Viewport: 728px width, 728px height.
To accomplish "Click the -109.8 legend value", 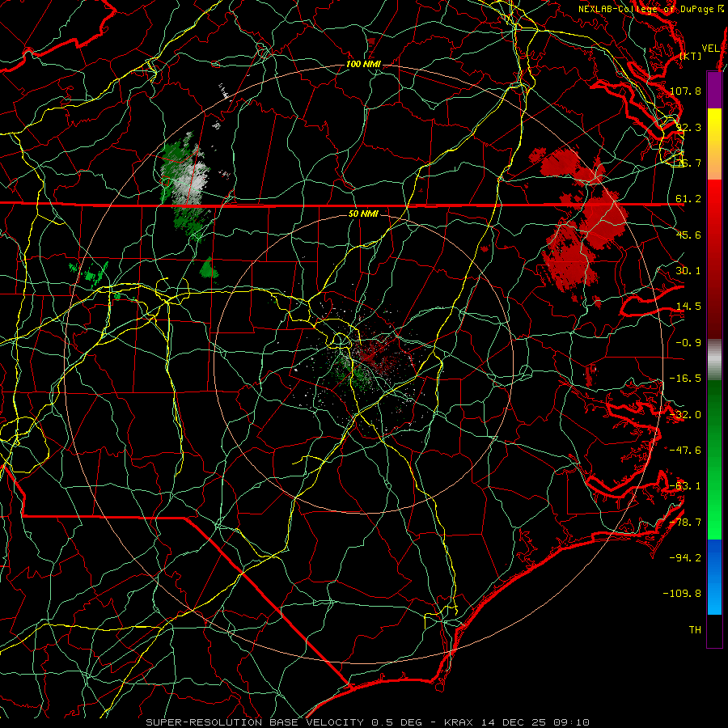I will [x=682, y=594].
